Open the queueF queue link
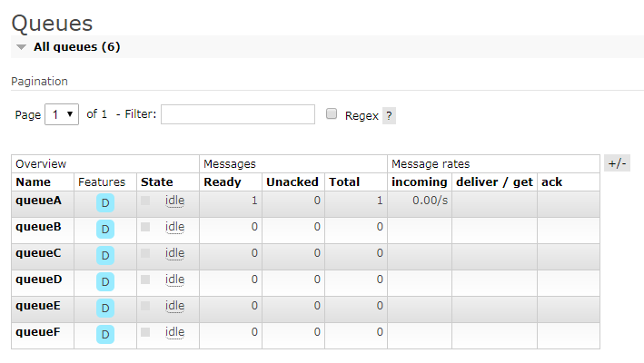This screenshot has width=644, height=363. tap(38, 332)
